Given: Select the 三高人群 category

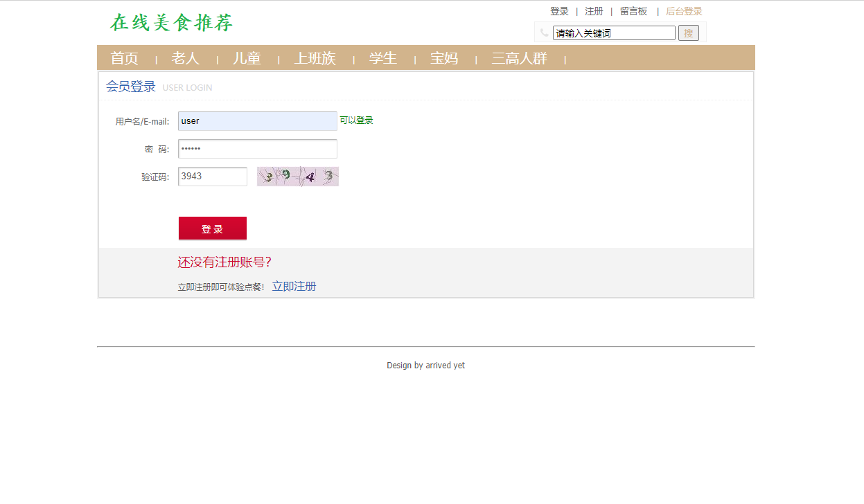Looking at the screenshot, I should tap(520, 58).
